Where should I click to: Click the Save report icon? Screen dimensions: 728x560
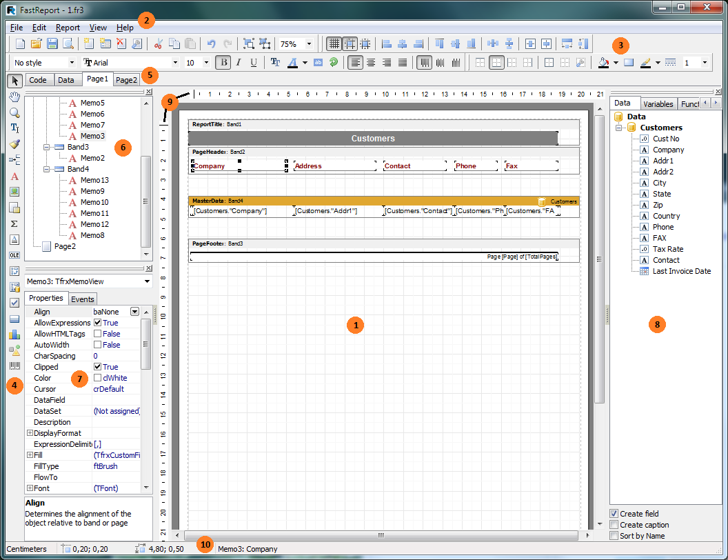pyautogui.click(x=52, y=44)
